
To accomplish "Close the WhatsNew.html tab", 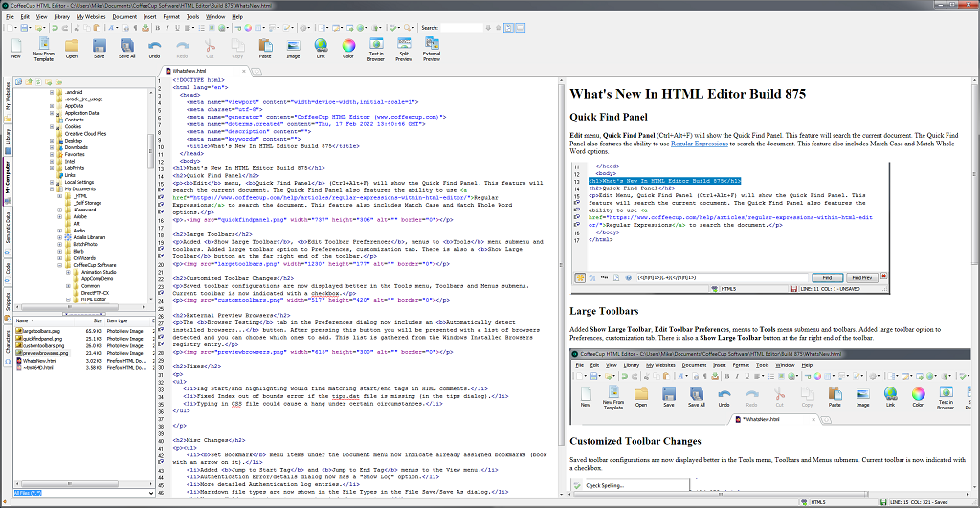I will tap(244, 71).
